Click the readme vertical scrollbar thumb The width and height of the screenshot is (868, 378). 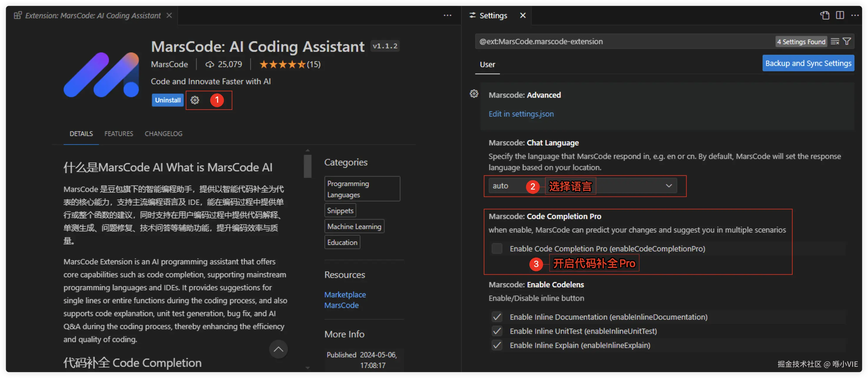[x=307, y=166]
